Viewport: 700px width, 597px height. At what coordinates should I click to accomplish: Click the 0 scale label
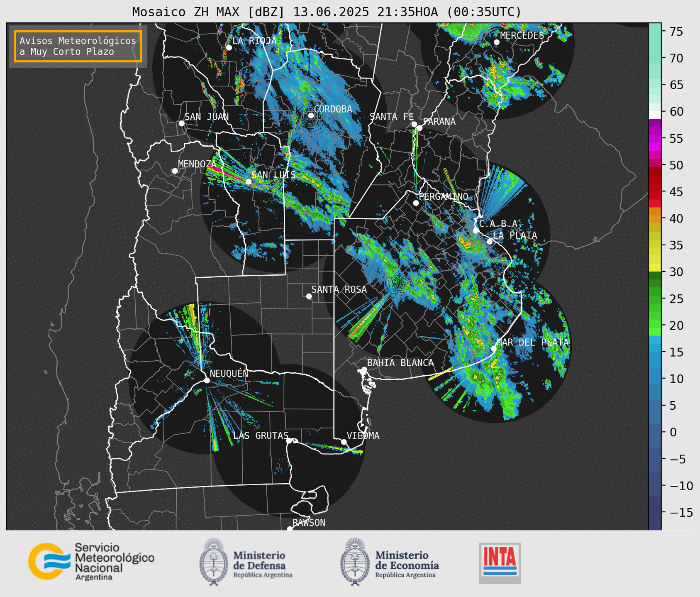click(x=673, y=432)
